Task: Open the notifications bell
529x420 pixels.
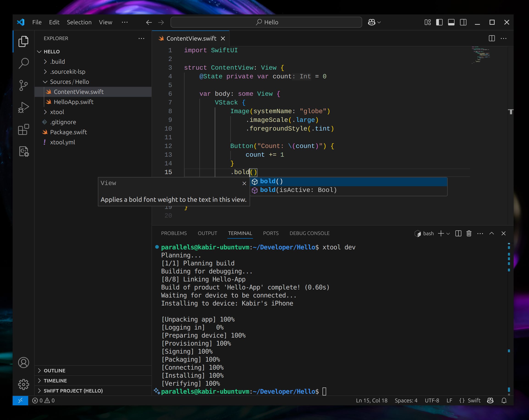Action: (x=504, y=401)
